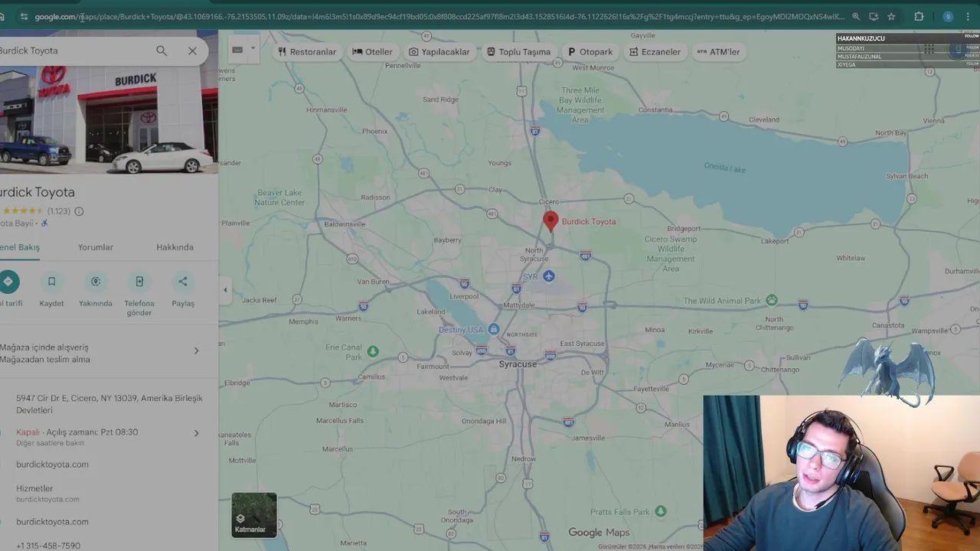Click the zoom magnifier icon in address bar
Viewport: 980px width, 551px height.
856,16
